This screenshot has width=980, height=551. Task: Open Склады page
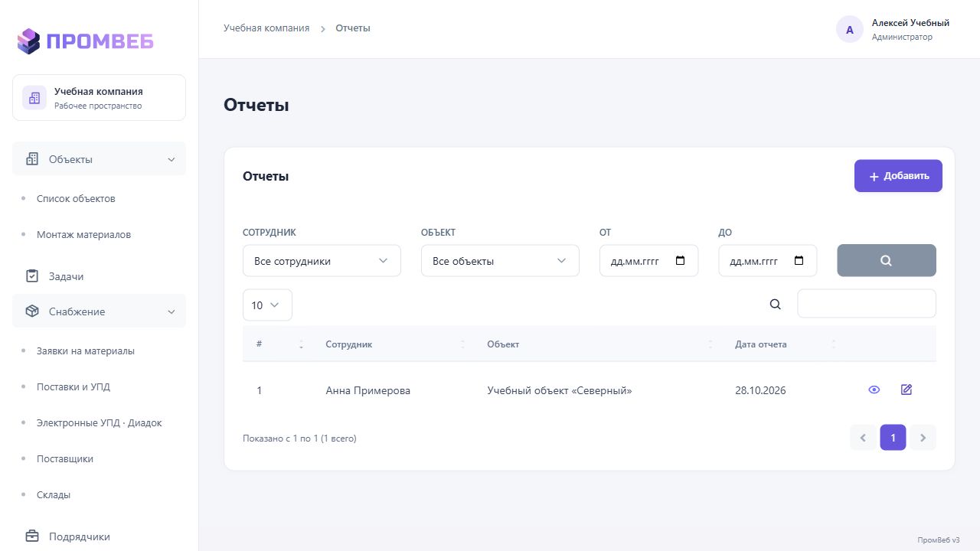[54, 494]
